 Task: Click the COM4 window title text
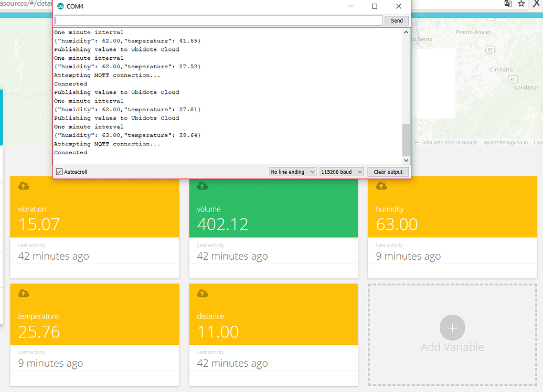click(x=75, y=6)
